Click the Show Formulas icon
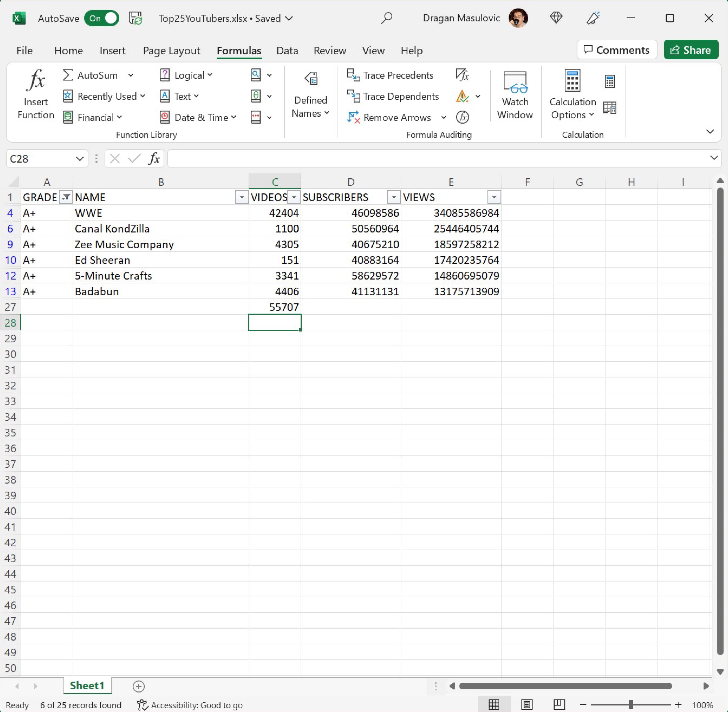Image resolution: width=728 pixels, height=712 pixels. [462, 75]
